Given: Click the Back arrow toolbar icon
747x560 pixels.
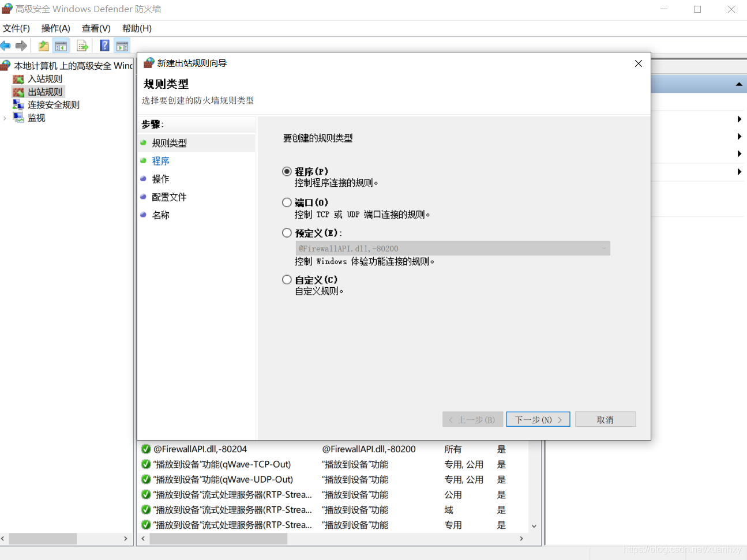Looking at the screenshot, I should coord(6,46).
